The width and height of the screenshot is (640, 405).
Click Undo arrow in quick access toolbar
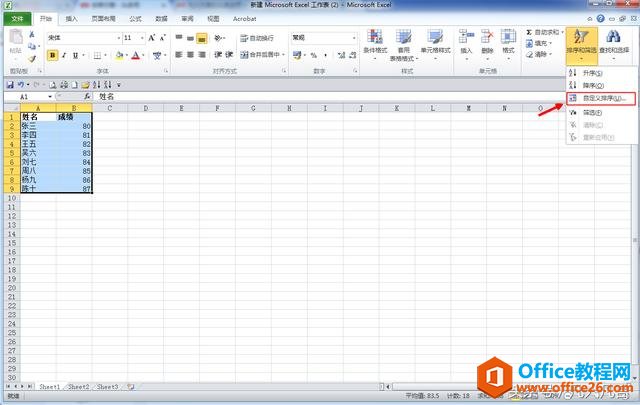(20, 85)
